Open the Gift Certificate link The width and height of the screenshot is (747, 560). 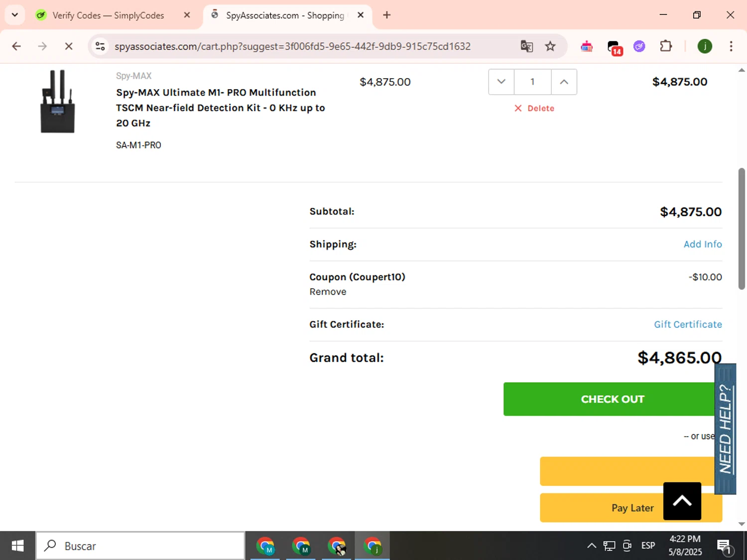[688, 324]
